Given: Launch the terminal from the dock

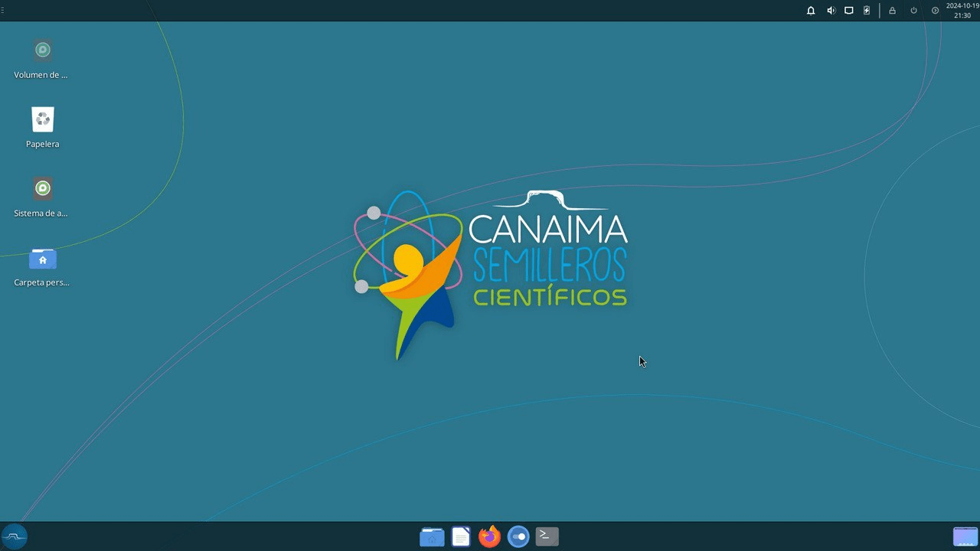Looking at the screenshot, I should click(x=547, y=536).
